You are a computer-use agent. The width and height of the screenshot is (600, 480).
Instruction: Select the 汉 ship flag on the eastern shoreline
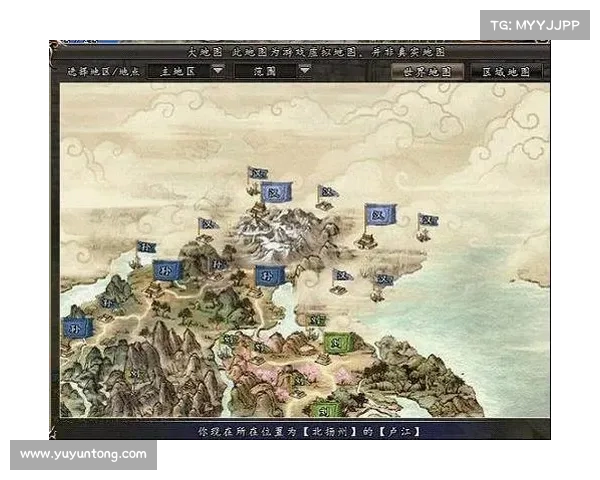click(384, 280)
